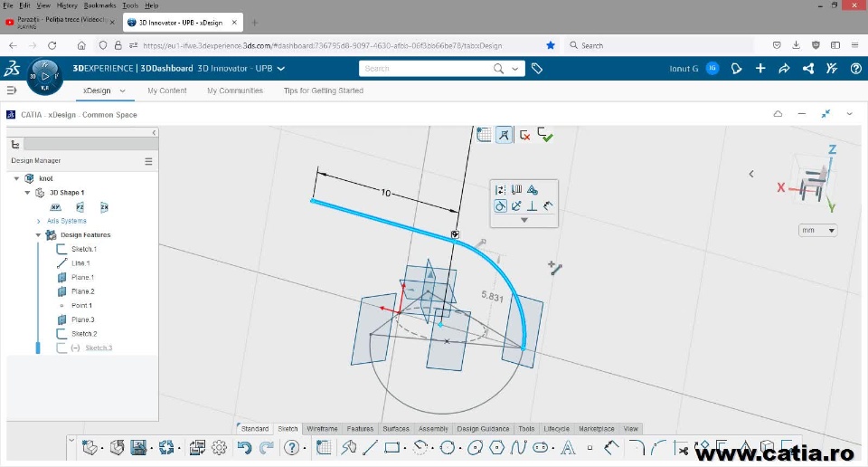This screenshot has width=868, height=467.
Task: Collapse the 3D Shape 1 node
Action: point(27,193)
